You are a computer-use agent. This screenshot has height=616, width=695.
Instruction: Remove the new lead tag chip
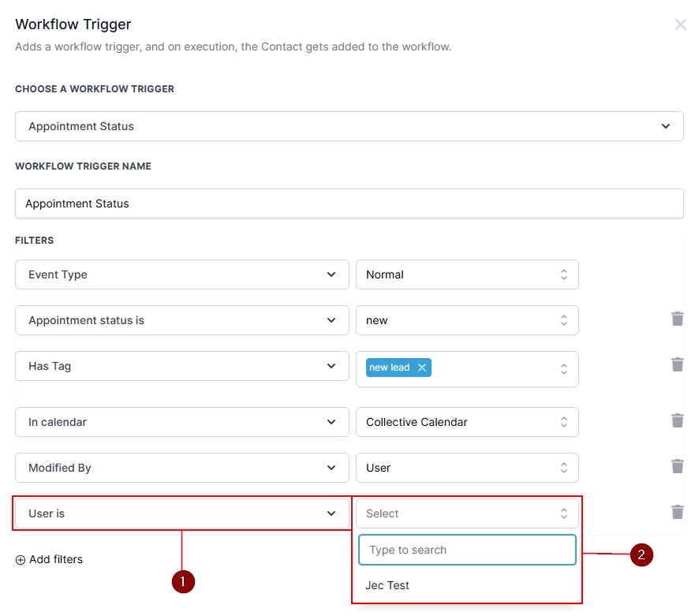click(422, 368)
